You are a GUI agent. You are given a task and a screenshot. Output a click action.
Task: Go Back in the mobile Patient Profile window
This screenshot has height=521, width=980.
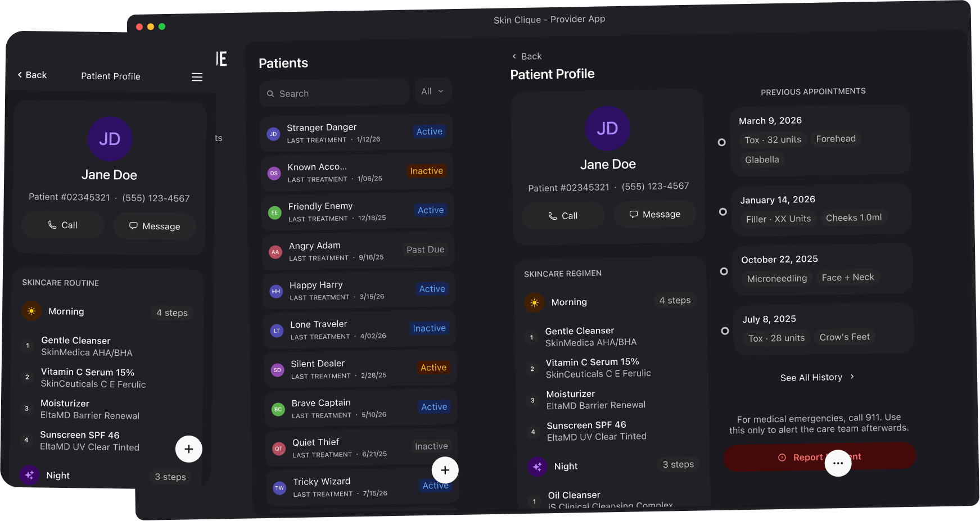[32, 75]
